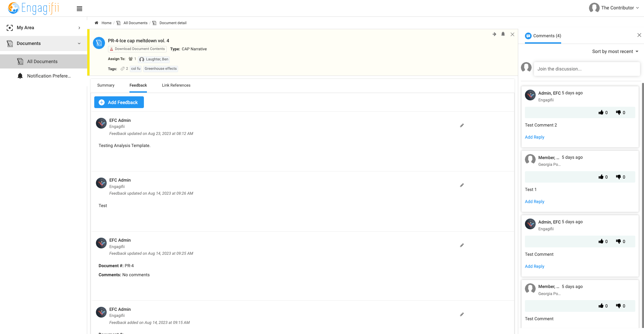644x334 pixels.
Task: Open the Comments (4) tab
Action: tap(543, 36)
